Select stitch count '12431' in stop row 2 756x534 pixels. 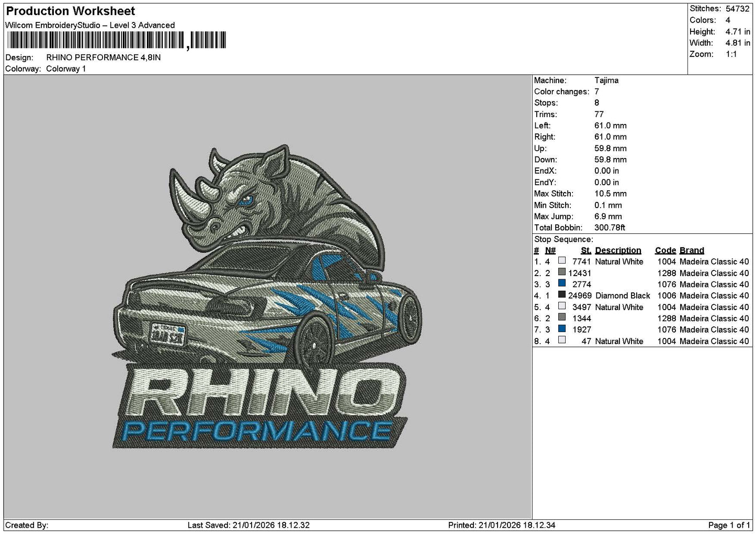pos(580,274)
